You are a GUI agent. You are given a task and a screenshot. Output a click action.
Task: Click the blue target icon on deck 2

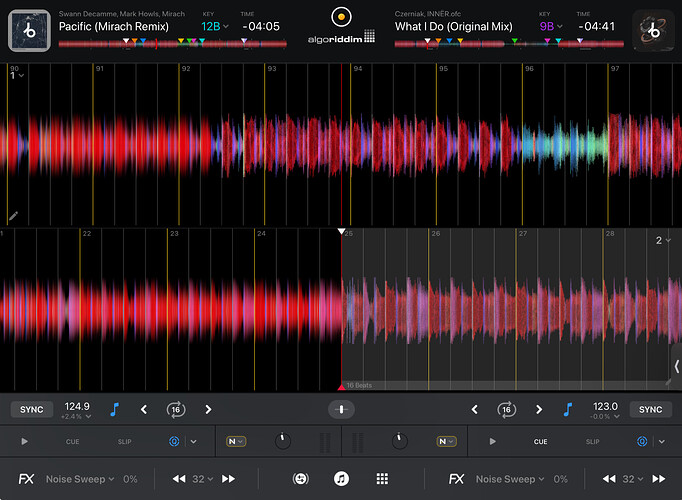[x=642, y=441]
